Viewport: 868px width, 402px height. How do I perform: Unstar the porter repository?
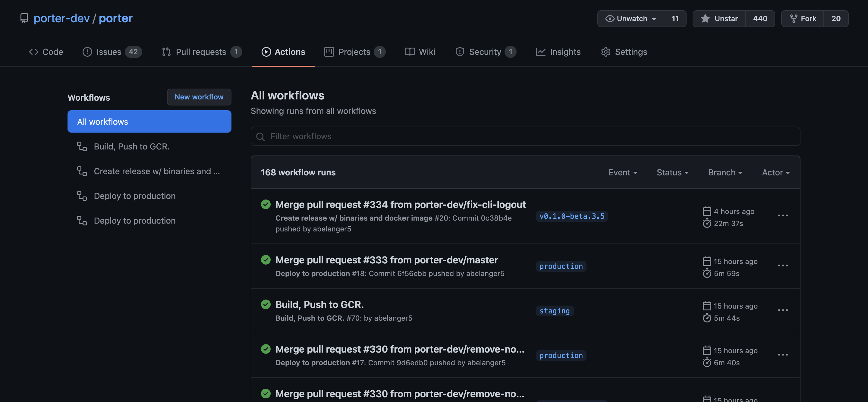[x=719, y=19]
